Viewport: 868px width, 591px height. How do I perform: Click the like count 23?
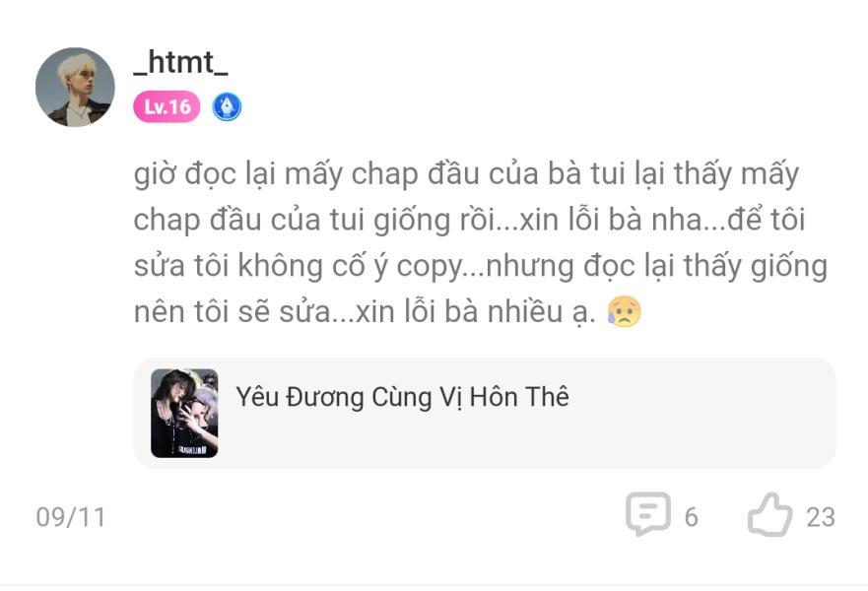coord(821,517)
